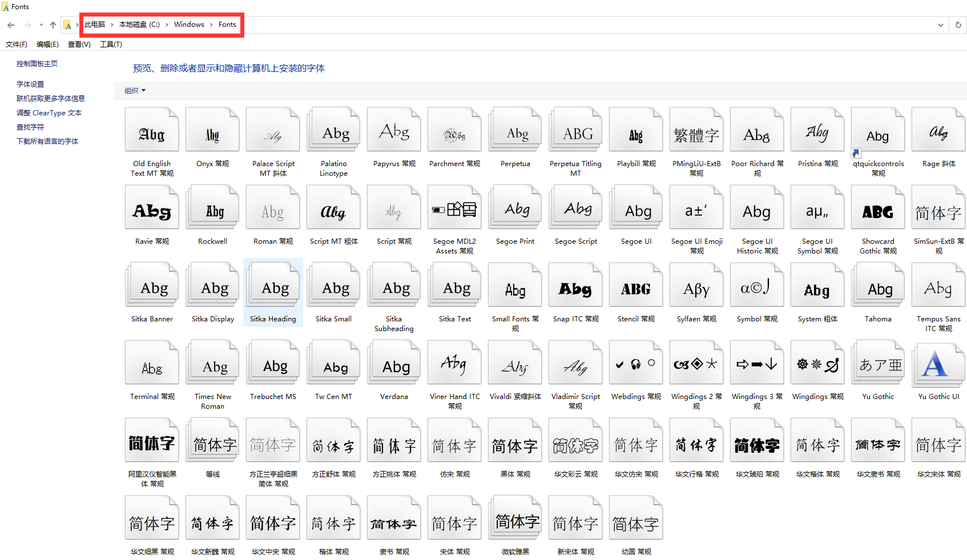Select the 华文琥珀 font icon
This screenshot has height=560, width=967.
click(757, 440)
